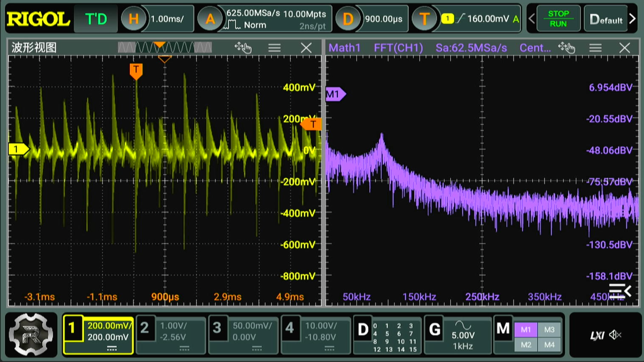Select the M1 math tab
644x362 pixels.
tap(526, 329)
